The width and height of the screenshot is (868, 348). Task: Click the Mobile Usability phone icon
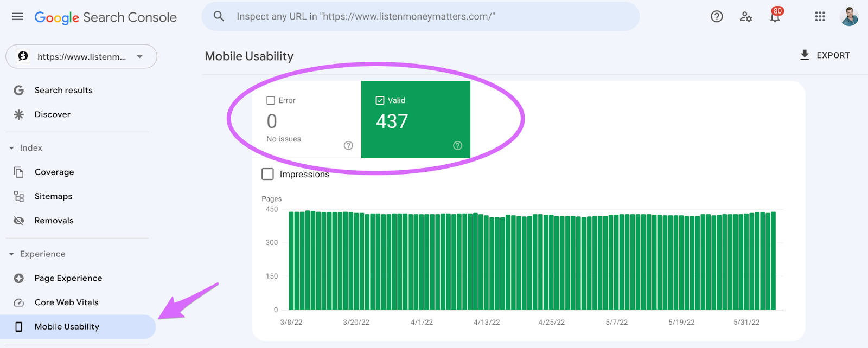(18, 327)
